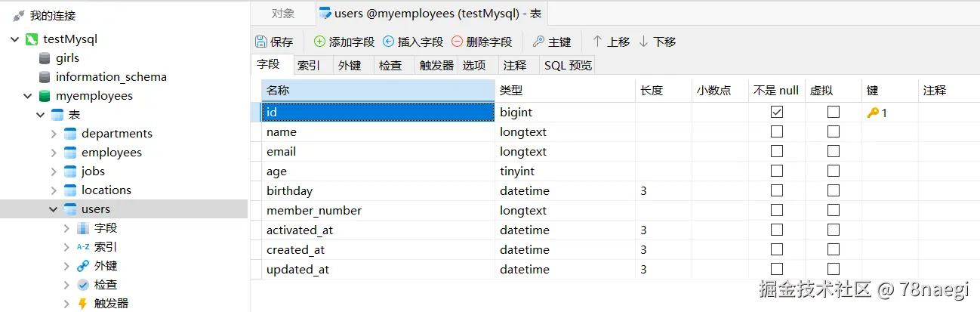
Task: Click the testMysql connection icon
Action: click(32, 39)
